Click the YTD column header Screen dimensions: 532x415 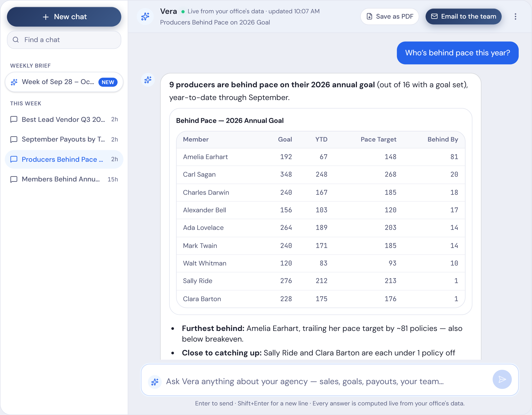click(321, 139)
